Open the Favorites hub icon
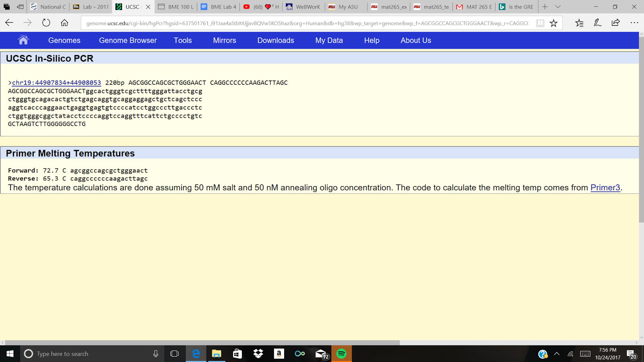This screenshot has width=644, height=362. point(579,23)
